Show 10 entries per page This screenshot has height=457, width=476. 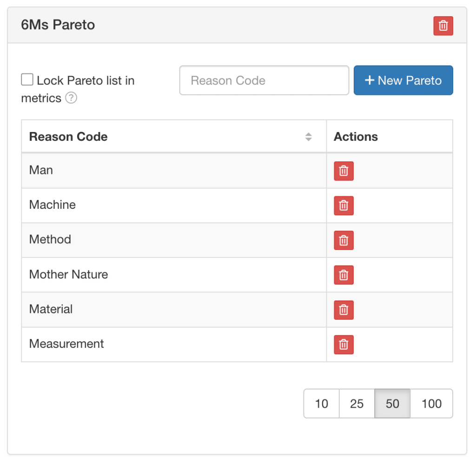(321, 404)
